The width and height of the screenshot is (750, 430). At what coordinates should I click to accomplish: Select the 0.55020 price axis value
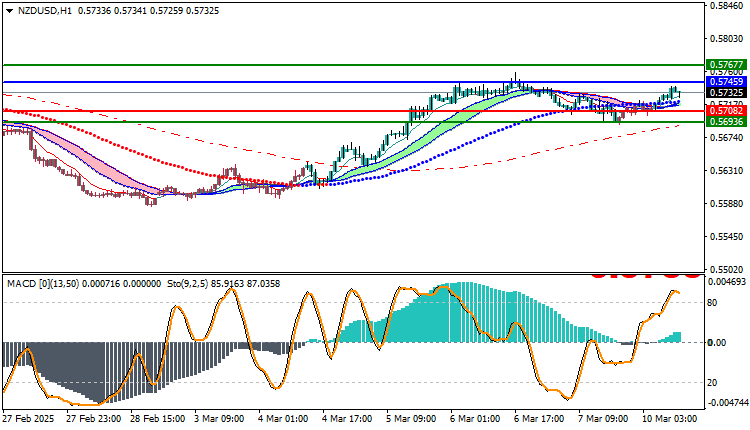[x=727, y=270]
